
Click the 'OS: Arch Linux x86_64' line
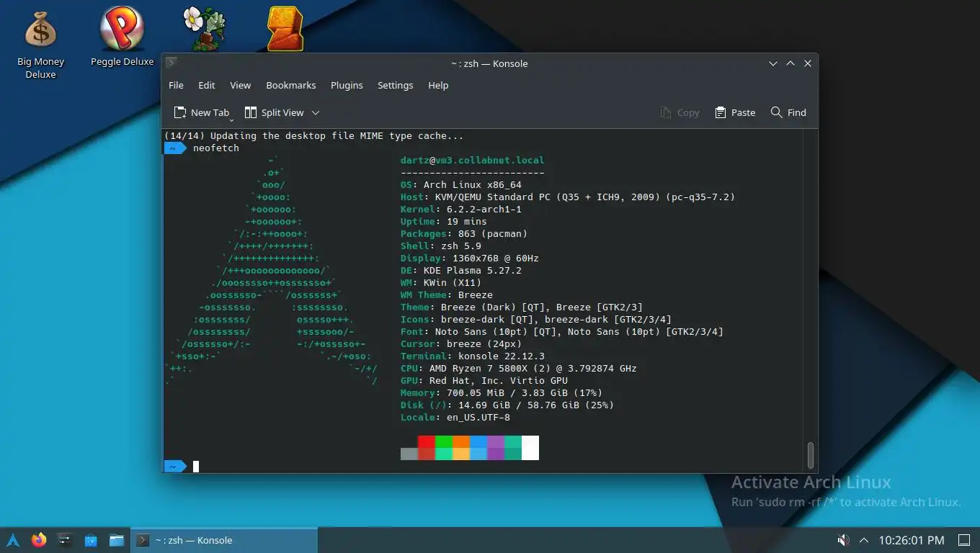coord(461,184)
